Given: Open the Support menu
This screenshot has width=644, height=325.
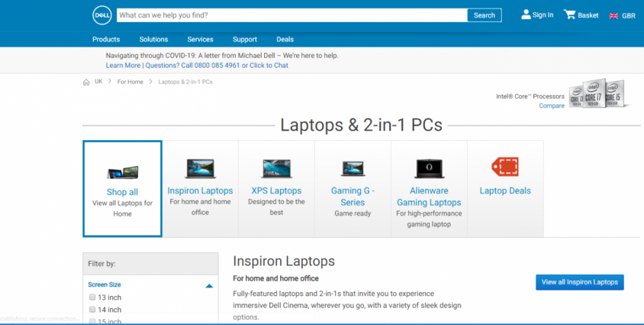Looking at the screenshot, I should click(x=245, y=39).
